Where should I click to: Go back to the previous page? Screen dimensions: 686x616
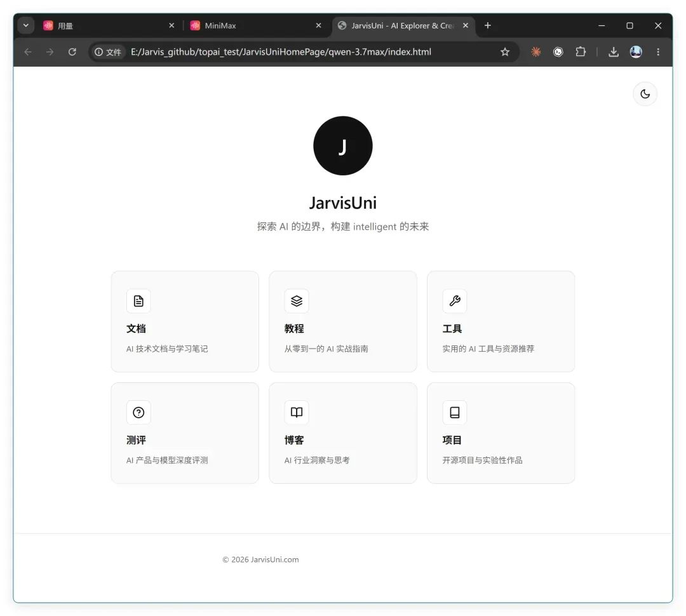pos(28,51)
